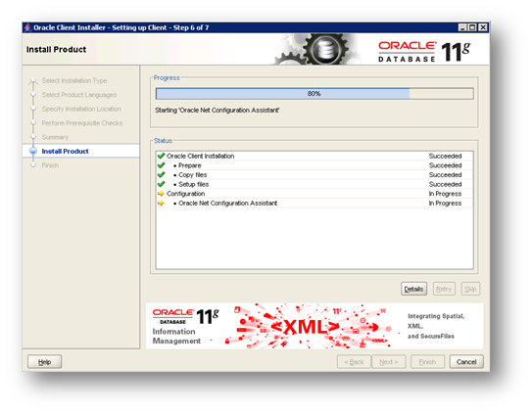Select the 'Select Installation Type' step
This screenshot has width=532, height=413.
[x=74, y=80]
